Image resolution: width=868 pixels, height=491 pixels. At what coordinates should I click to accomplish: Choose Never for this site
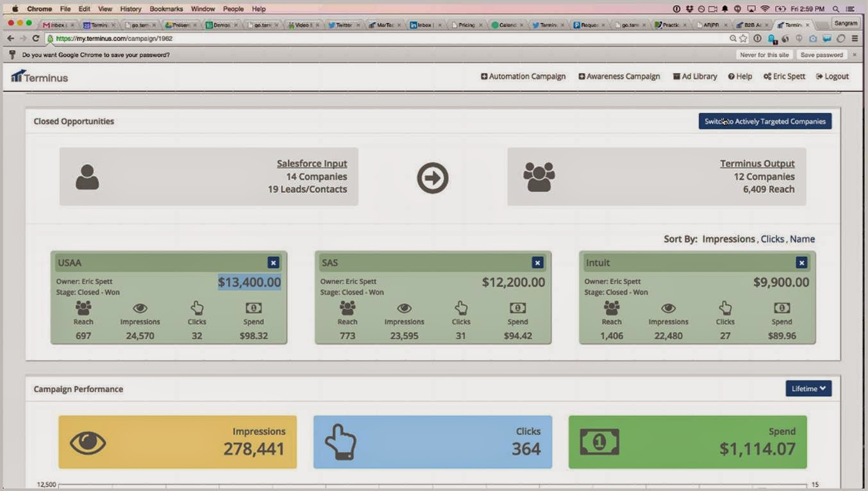[x=764, y=55]
